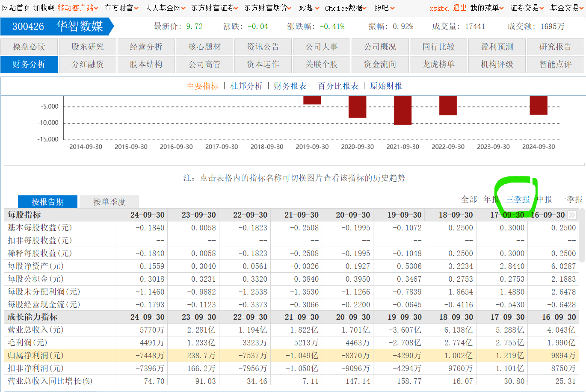Viewport: 586px width, 392px height.
Task: Select the 归属净利润(元) indicator row
Action: pyautogui.click(x=292, y=355)
